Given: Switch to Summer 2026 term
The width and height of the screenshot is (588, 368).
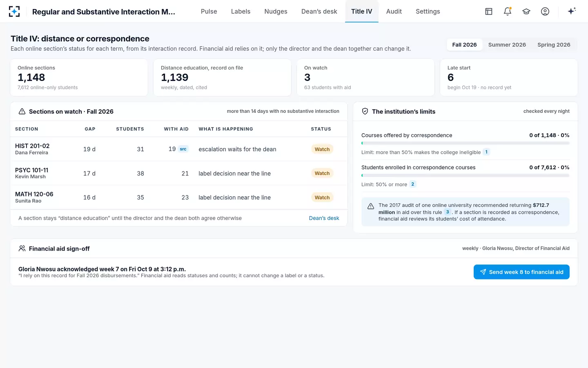Looking at the screenshot, I should tap(507, 45).
